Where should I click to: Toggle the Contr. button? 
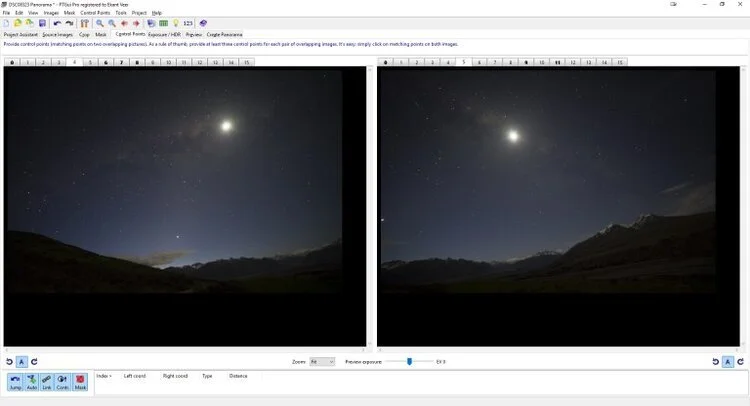tap(63, 382)
